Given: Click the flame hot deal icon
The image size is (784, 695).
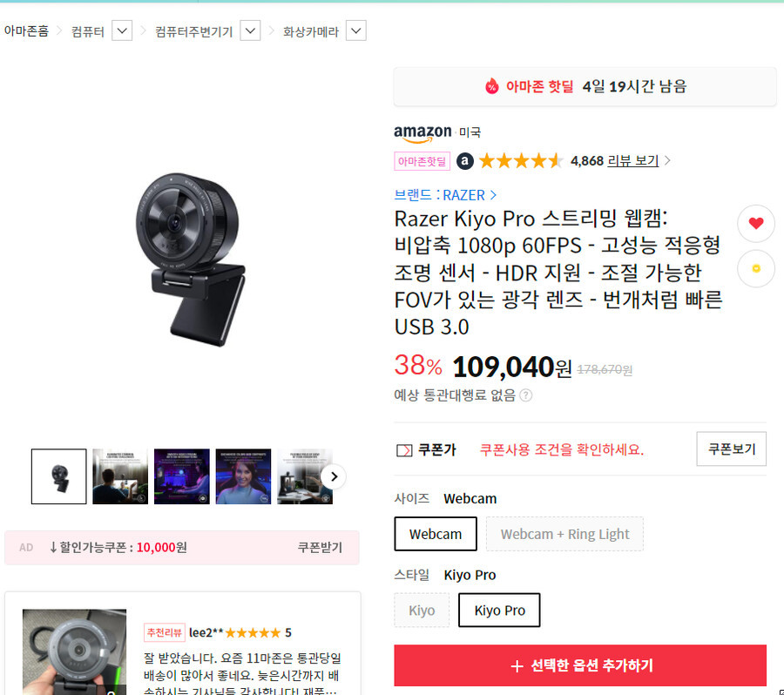Looking at the screenshot, I should pyautogui.click(x=492, y=86).
